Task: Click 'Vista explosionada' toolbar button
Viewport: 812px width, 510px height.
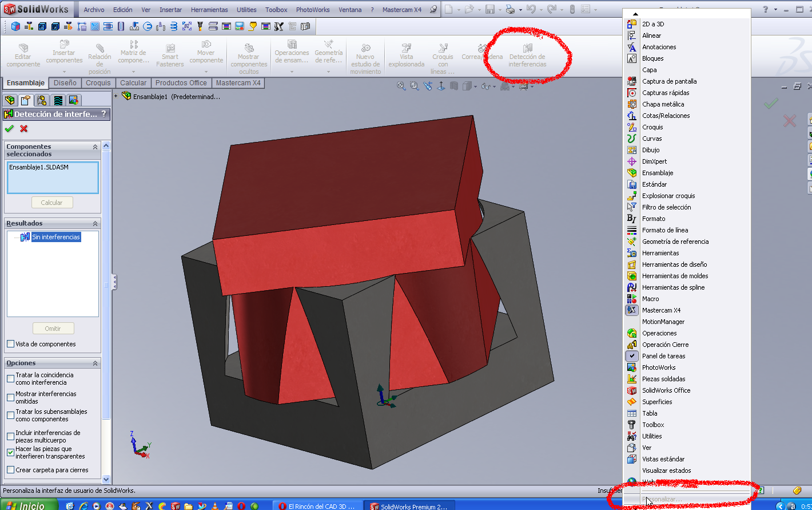Action: tap(407, 54)
